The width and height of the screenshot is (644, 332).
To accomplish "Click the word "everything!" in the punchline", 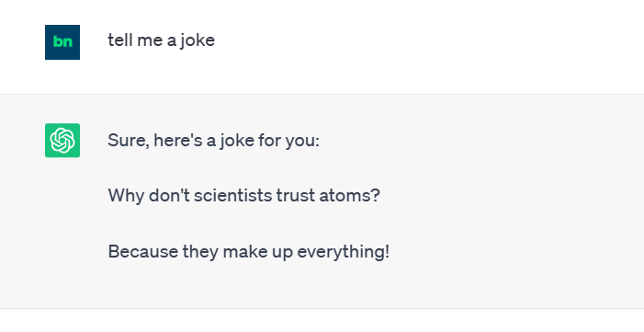I will pos(344,252).
